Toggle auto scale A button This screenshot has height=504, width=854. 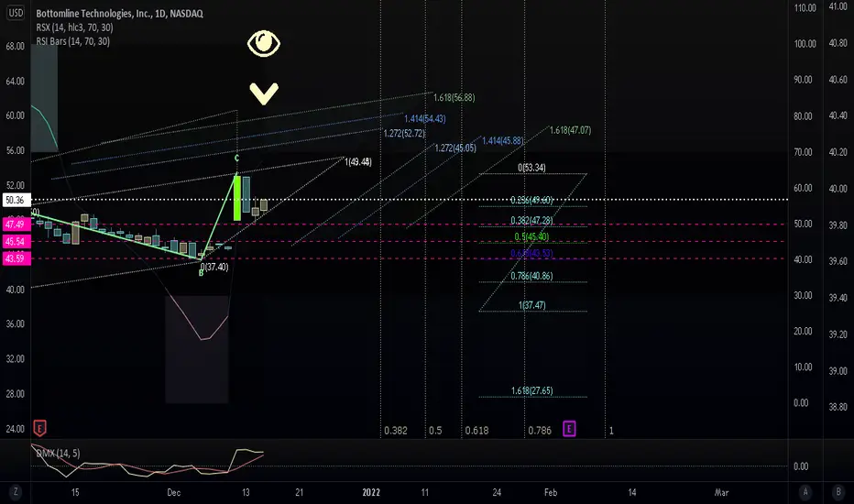pyautogui.click(x=805, y=492)
